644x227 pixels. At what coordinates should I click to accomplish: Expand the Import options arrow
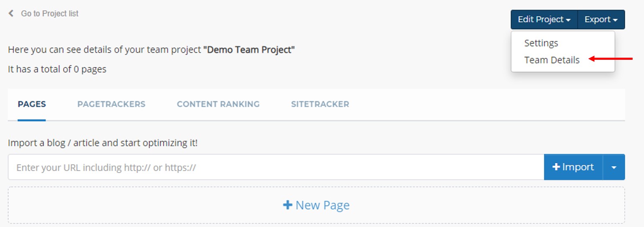613,167
